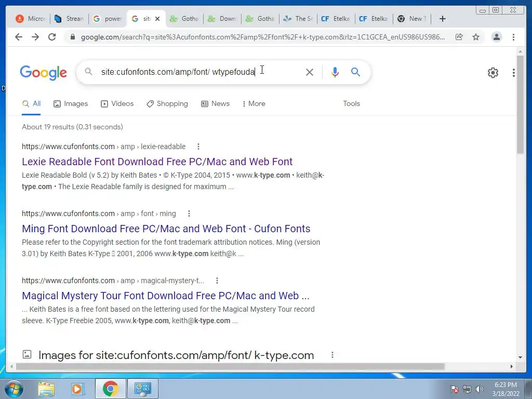The image size is (532, 399).
Task: Click the scroll right arrow
Action: pyautogui.click(x=512, y=367)
